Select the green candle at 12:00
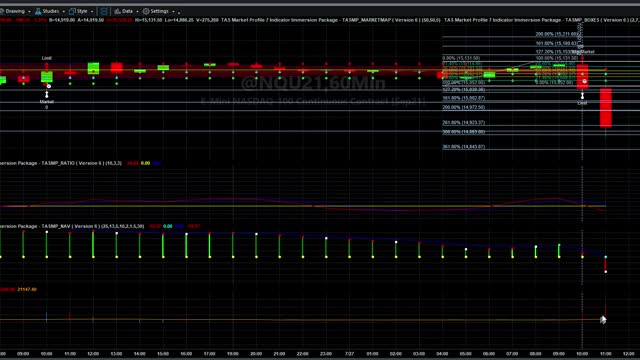This screenshot has height=360, width=640. coord(93,68)
